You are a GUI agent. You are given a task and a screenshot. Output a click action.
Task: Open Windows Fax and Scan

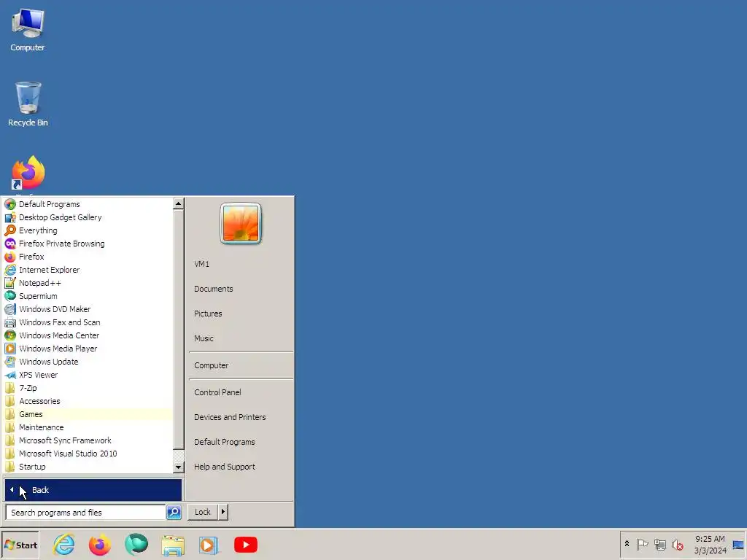tap(88, 322)
